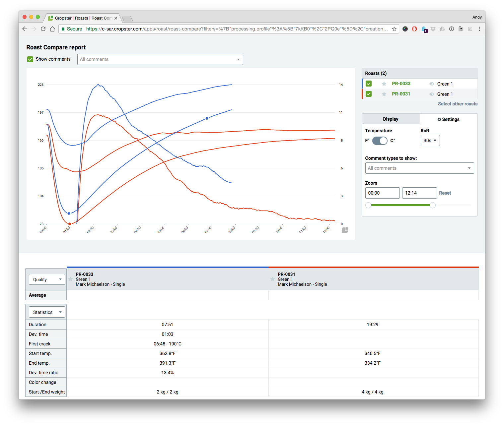Open the Statistics dropdown
This screenshot has width=504, height=426.
(47, 312)
